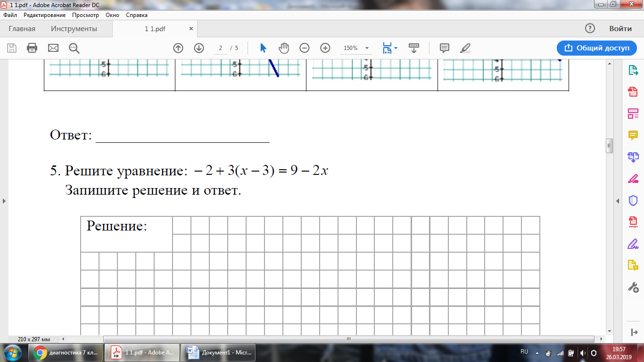The width and height of the screenshot is (644, 362).
Task: Go to previous page arrow
Action: click(x=178, y=48)
